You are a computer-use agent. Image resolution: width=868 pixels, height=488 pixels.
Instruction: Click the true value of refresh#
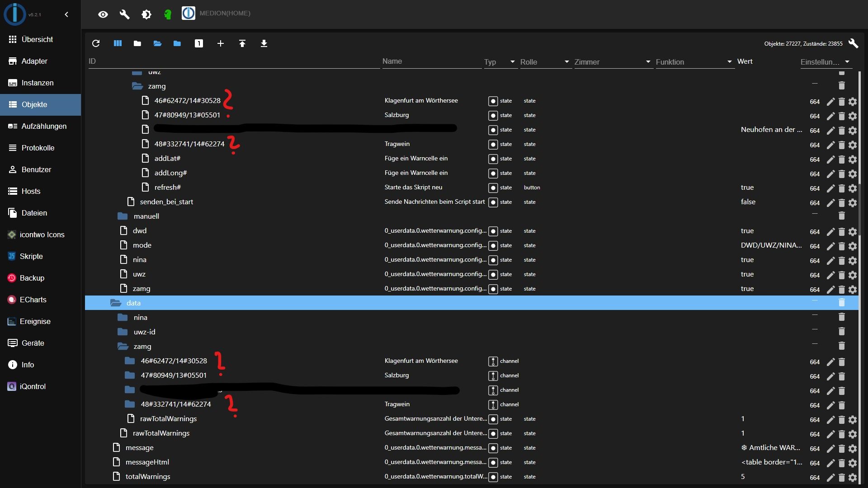[x=747, y=187]
